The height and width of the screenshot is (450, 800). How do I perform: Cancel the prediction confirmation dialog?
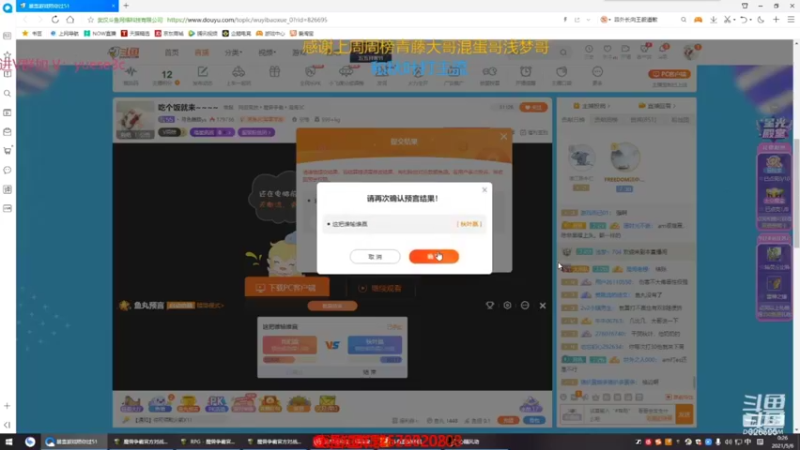pos(375,257)
